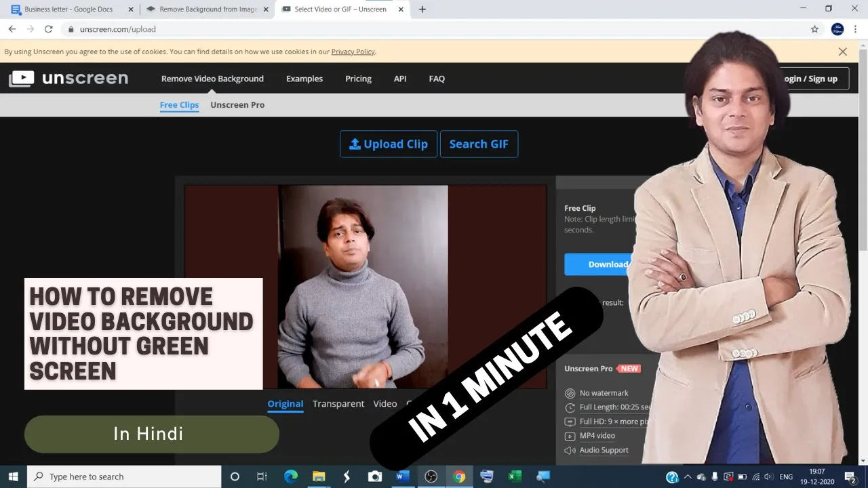This screenshot has height=488, width=868.
Task: Open Microsoft Word from the taskbar
Action: (403, 476)
